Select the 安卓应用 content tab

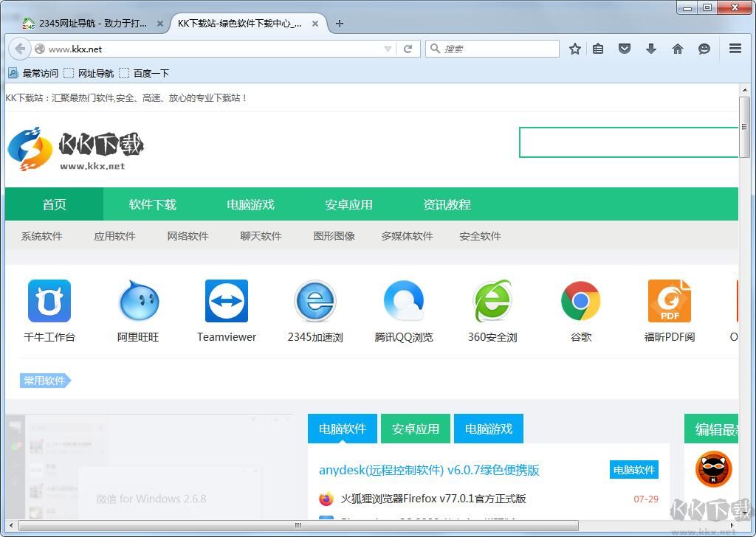(415, 429)
